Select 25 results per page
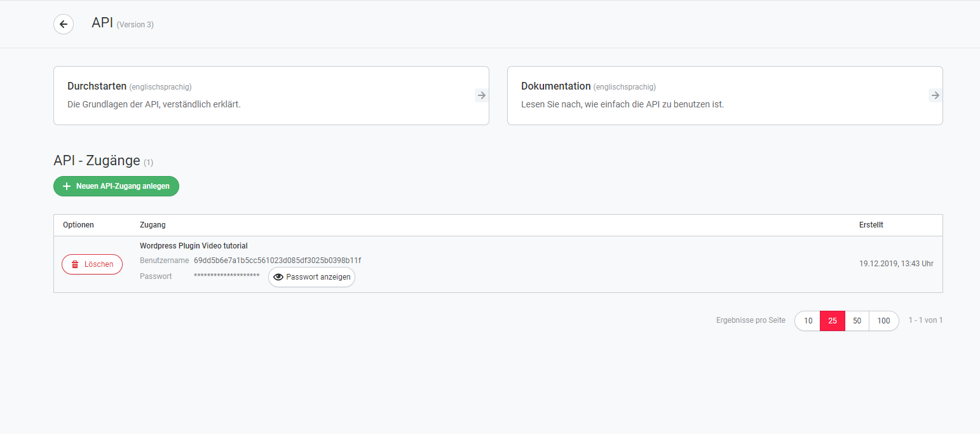The image size is (980, 434). tap(833, 321)
